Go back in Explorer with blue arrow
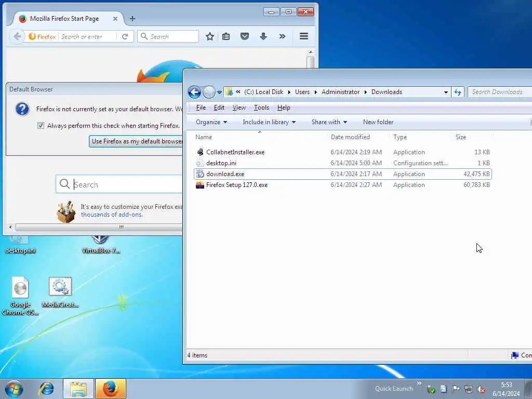 point(194,92)
